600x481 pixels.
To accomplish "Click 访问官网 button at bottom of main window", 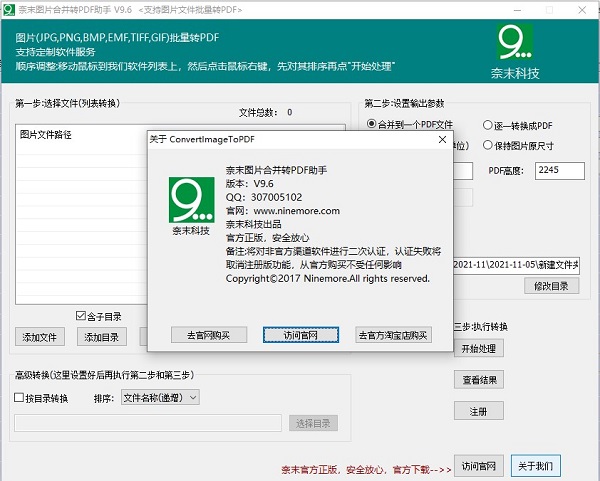I will [479, 466].
